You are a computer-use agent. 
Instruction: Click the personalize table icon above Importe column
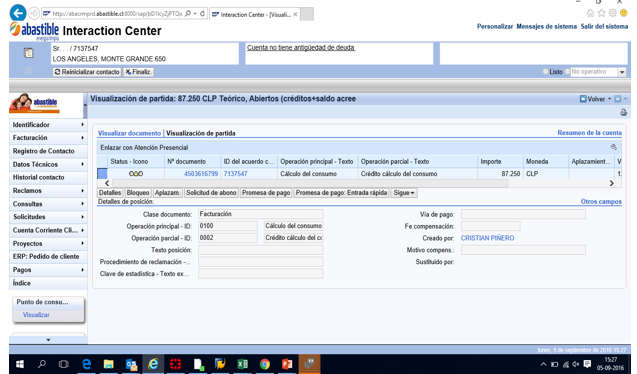[613, 147]
